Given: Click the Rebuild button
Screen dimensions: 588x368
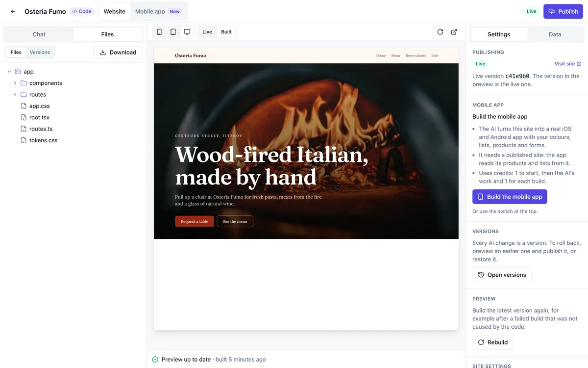Looking at the screenshot, I should point(492,342).
